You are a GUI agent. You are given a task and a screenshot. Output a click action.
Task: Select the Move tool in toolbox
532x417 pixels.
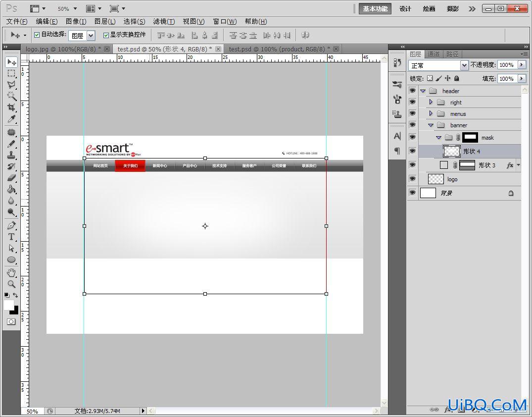(11, 62)
